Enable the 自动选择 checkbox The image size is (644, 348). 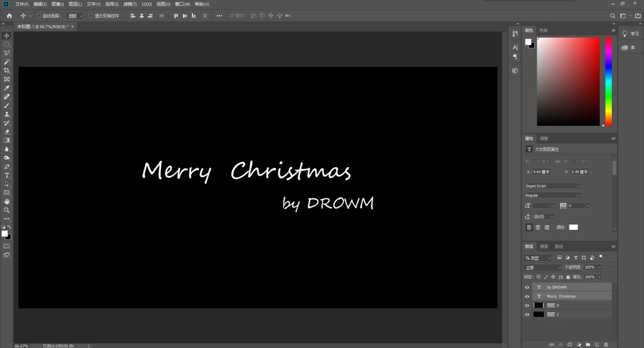tap(39, 16)
